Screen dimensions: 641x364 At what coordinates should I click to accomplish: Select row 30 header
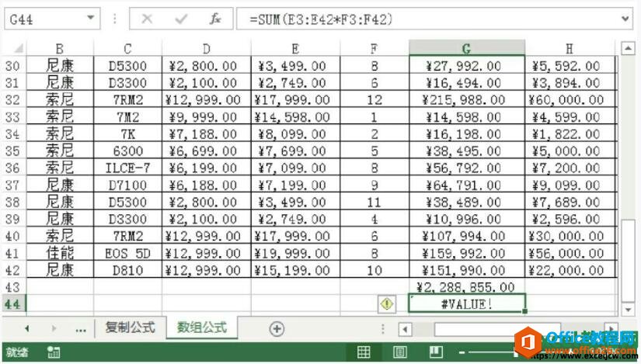point(13,66)
